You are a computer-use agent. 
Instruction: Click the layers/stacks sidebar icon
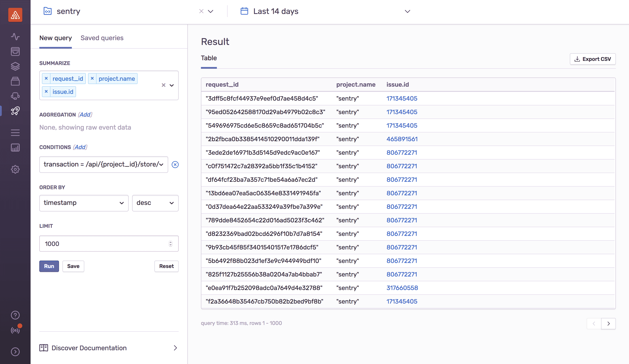click(15, 66)
